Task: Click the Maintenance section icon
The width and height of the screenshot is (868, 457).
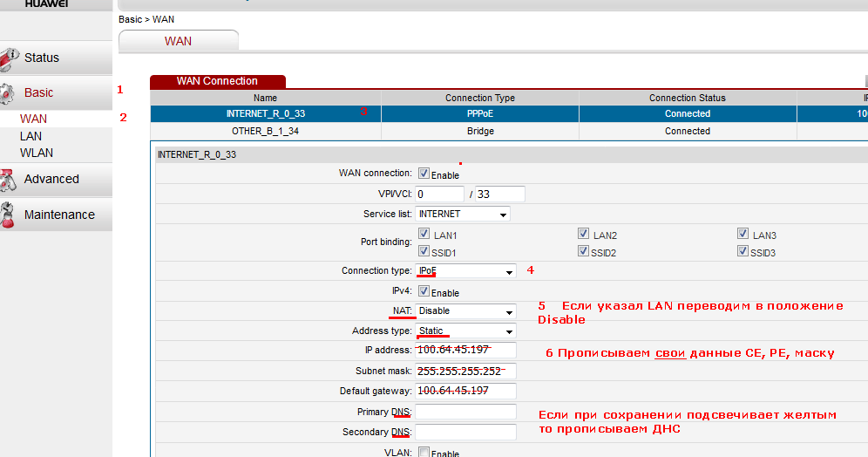Action: 9,215
